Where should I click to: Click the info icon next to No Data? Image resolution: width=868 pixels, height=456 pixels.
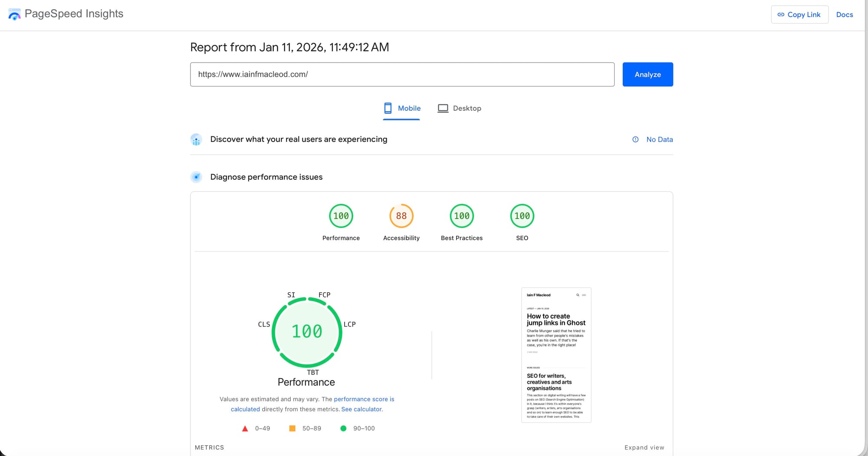point(635,139)
